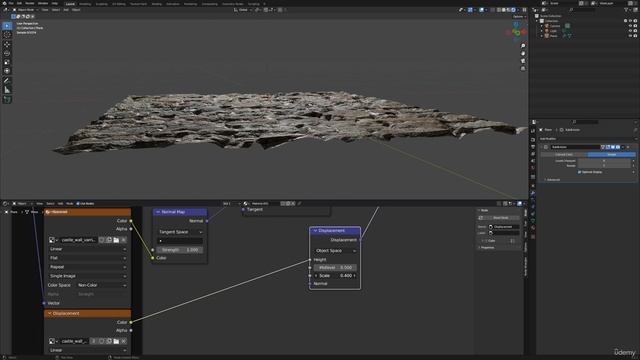Hide the Collection via its eye icon

630,20
